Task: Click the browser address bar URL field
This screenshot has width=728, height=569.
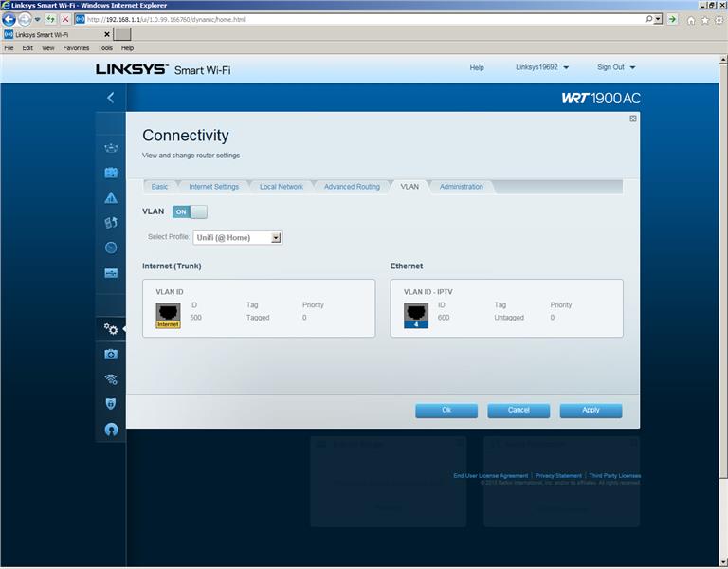Action: [x=360, y=19]
